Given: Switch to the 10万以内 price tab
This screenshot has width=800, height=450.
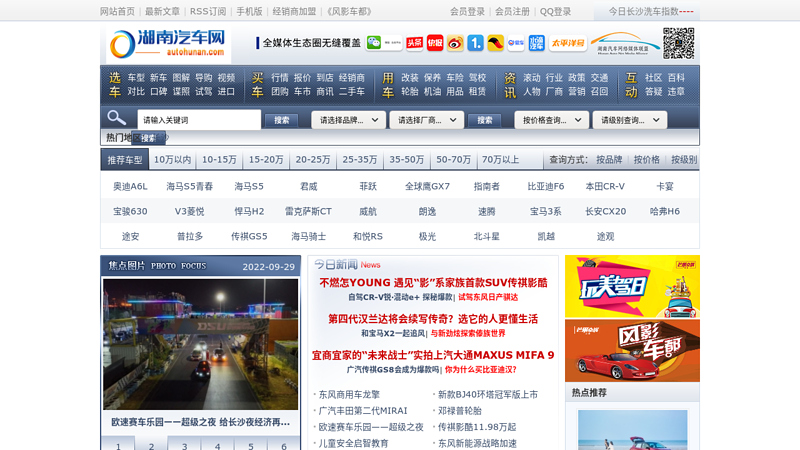Looking at the screenshot, I should click(172, 160).
